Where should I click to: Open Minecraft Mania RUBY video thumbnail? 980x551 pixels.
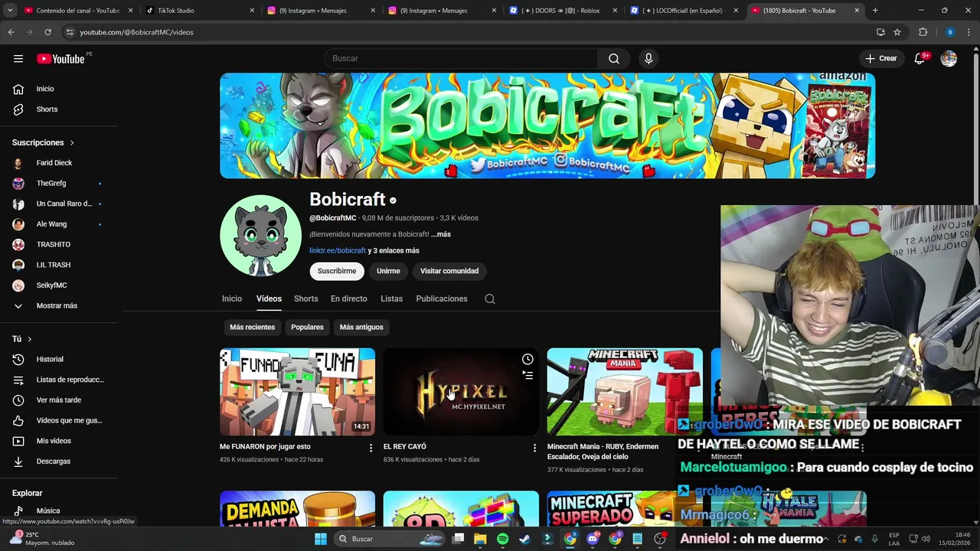coord(625,392)
